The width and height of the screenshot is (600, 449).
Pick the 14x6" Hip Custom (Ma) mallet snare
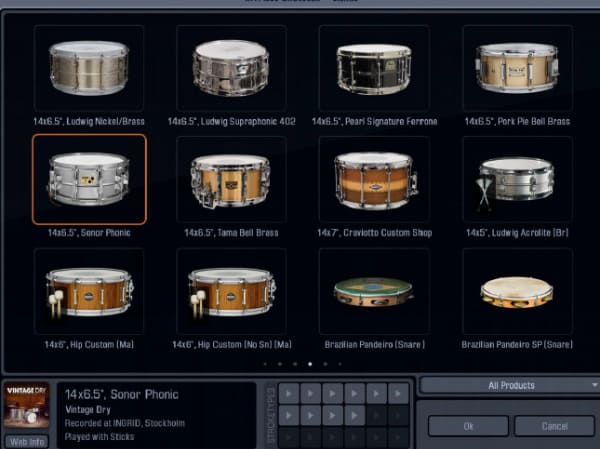(x=89, y=291)
